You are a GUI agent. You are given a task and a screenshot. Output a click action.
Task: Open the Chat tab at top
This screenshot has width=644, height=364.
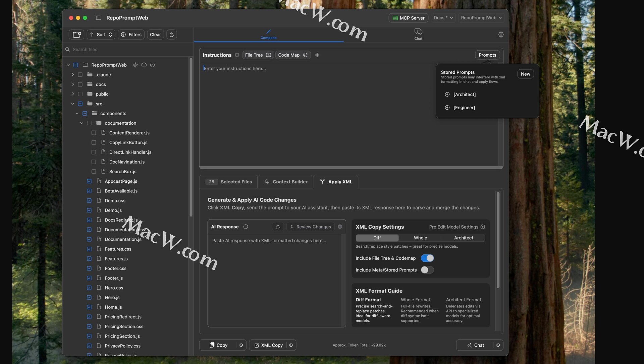[418, 34]
